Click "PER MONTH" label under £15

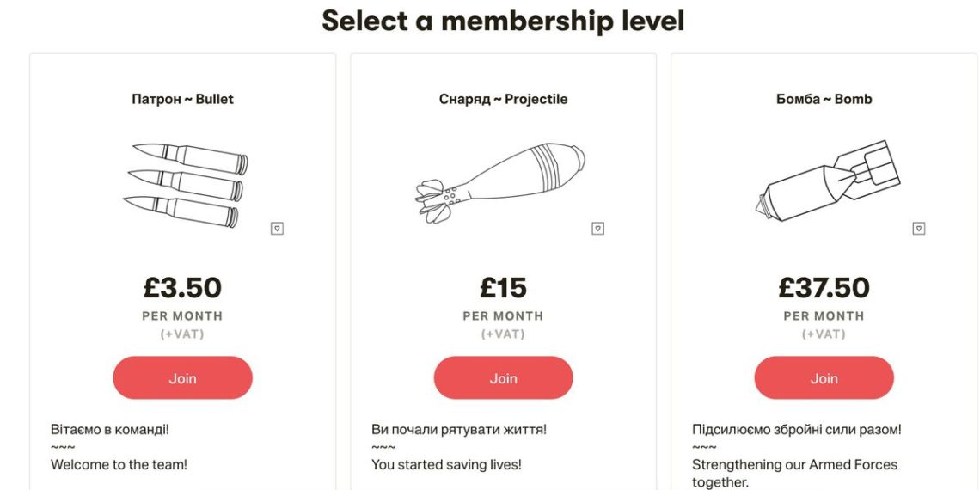(x=503, y=315)
